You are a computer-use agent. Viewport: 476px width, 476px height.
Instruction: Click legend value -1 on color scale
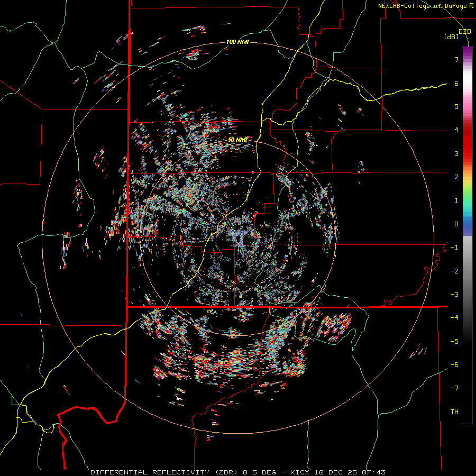coord(454,248)
